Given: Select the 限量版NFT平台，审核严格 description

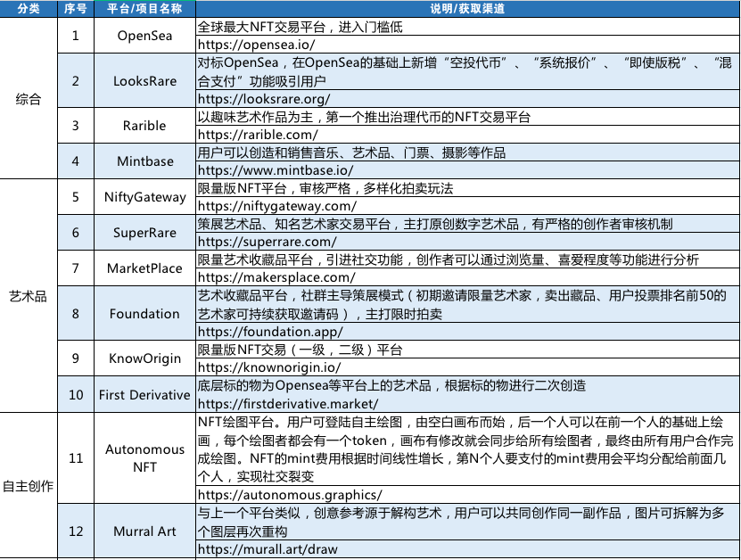Looking at the screenshot, I should coord(467,188).
